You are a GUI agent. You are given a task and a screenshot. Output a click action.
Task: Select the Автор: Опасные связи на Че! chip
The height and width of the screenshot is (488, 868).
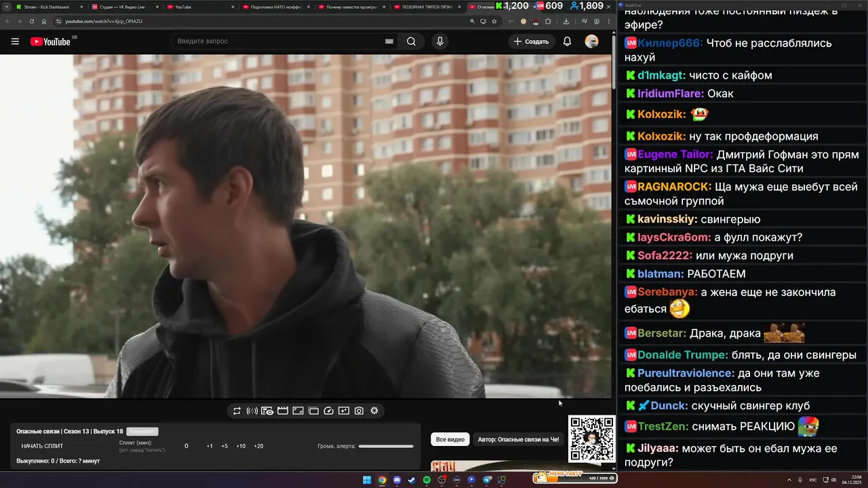coord(519,439)
